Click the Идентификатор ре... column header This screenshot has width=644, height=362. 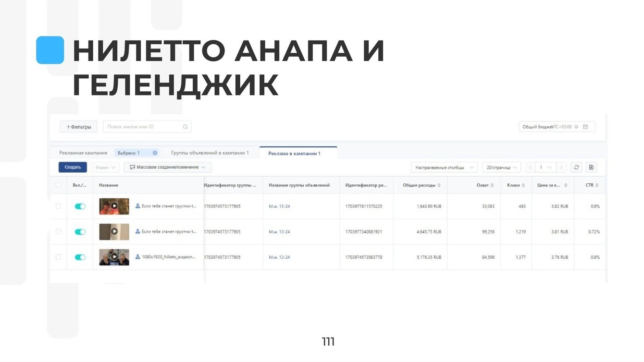click(366, 185)
